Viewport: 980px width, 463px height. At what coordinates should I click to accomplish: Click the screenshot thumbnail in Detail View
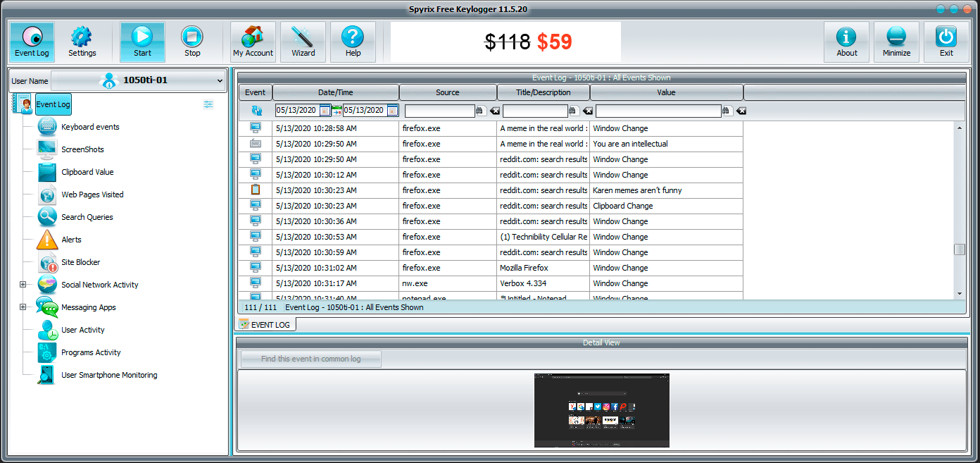click(601, 410)
